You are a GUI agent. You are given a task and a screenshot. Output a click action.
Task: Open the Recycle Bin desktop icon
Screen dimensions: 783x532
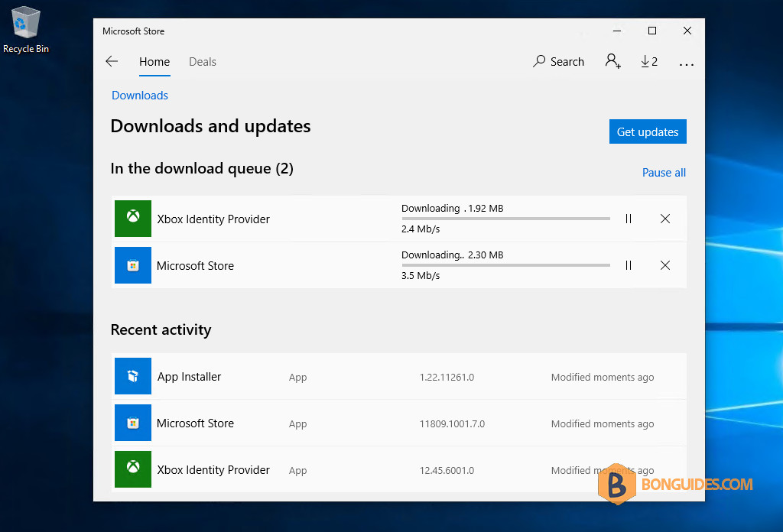26,30
